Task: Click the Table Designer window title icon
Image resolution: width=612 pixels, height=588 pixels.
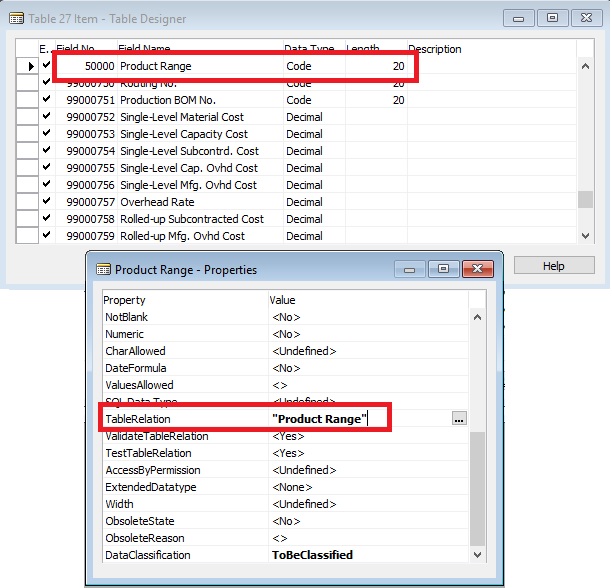Action: pos(16,18)
